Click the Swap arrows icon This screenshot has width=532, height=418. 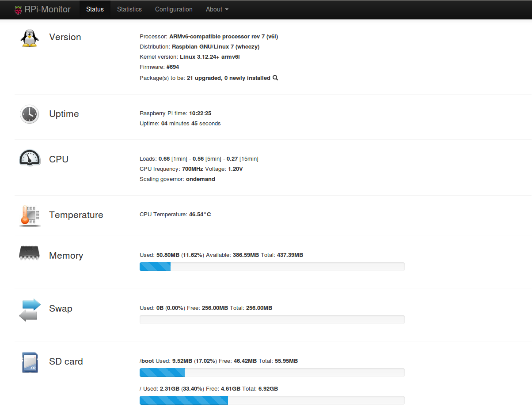coord(30,310)
